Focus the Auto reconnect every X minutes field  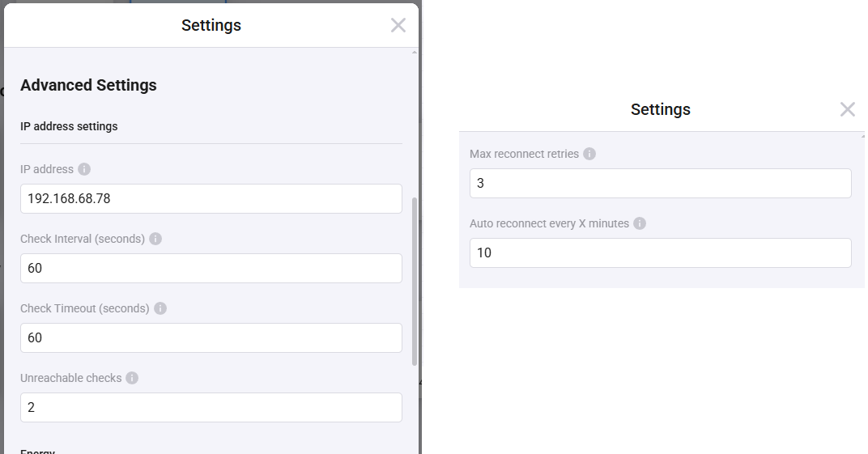(x=660, y=253)
